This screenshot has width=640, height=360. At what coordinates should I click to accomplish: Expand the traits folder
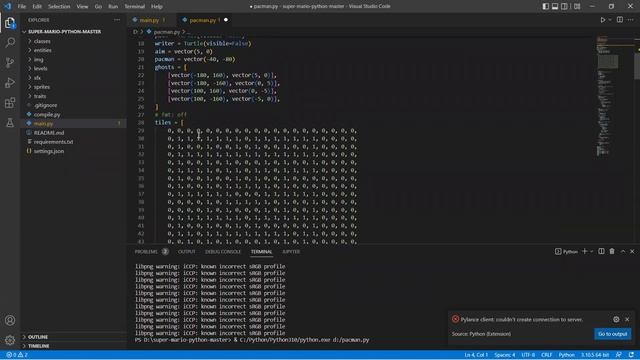pos(74,96)
